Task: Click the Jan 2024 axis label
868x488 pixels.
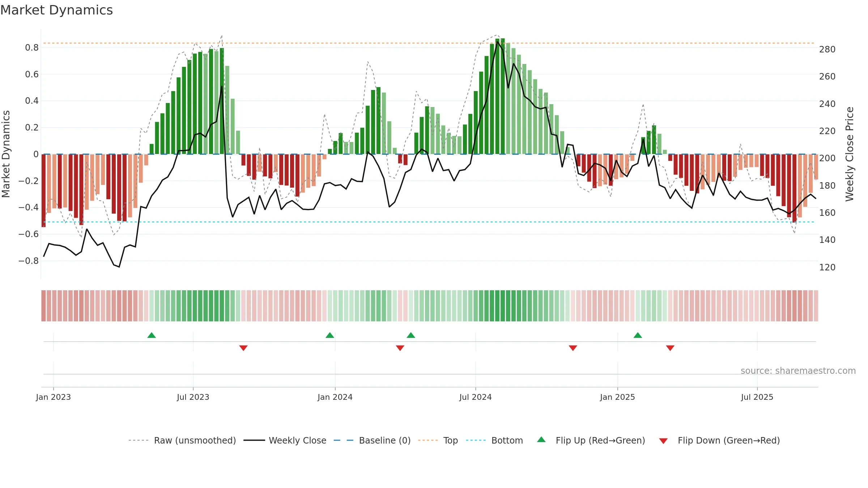Action: click(x=335, y=397)
